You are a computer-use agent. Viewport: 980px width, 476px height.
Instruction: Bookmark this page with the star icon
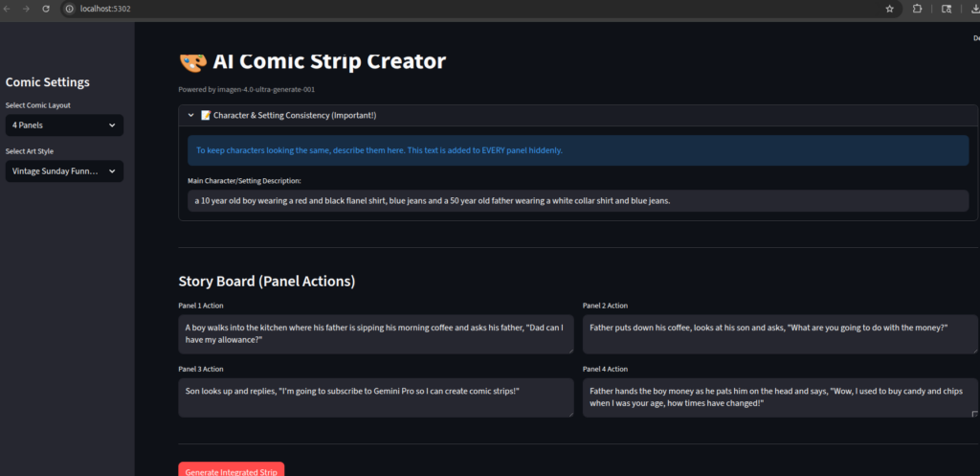click(889, 9)
